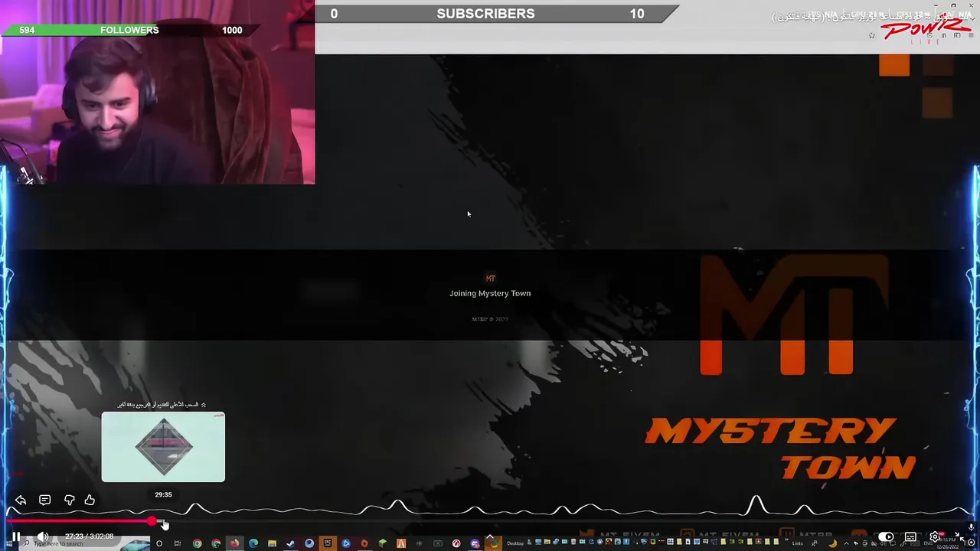This screenshot has width=980, height=551.
Task: Open File Explorer from the taskbar
Action: 272,543
